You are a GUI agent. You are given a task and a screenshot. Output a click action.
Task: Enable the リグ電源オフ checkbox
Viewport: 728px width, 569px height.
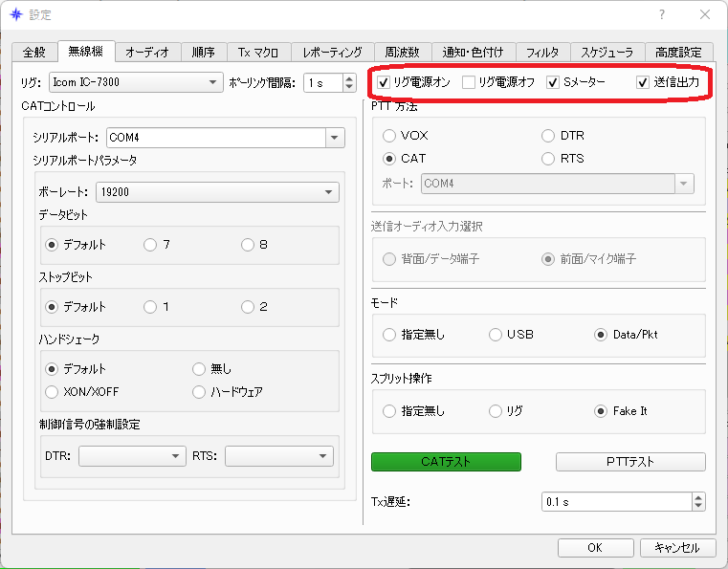click(469, 82)
